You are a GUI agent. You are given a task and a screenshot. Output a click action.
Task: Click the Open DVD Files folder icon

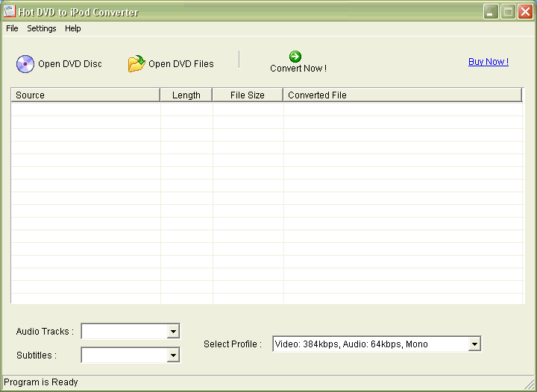(x=136, y=63)
